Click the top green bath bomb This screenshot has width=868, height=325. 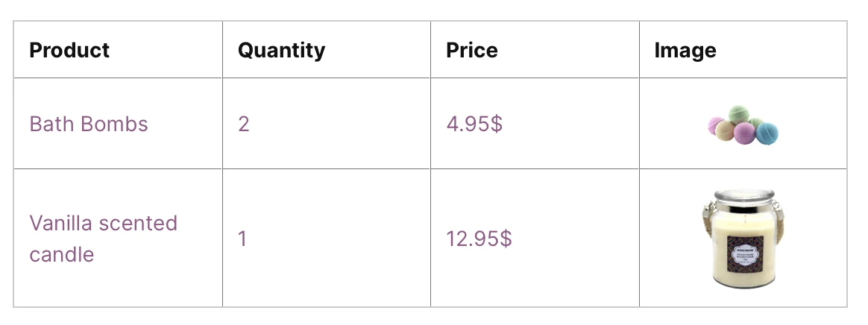coord(739,113)
